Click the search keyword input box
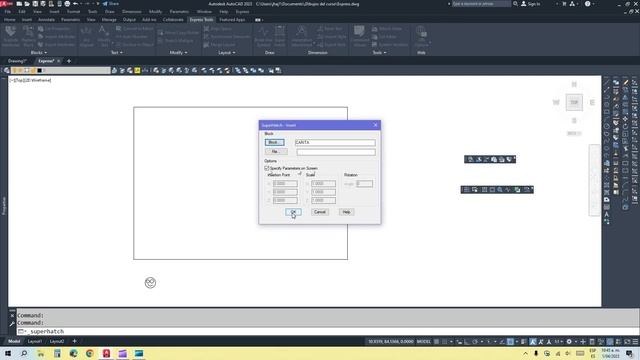 pyautogui.click(x=481, y=4)
